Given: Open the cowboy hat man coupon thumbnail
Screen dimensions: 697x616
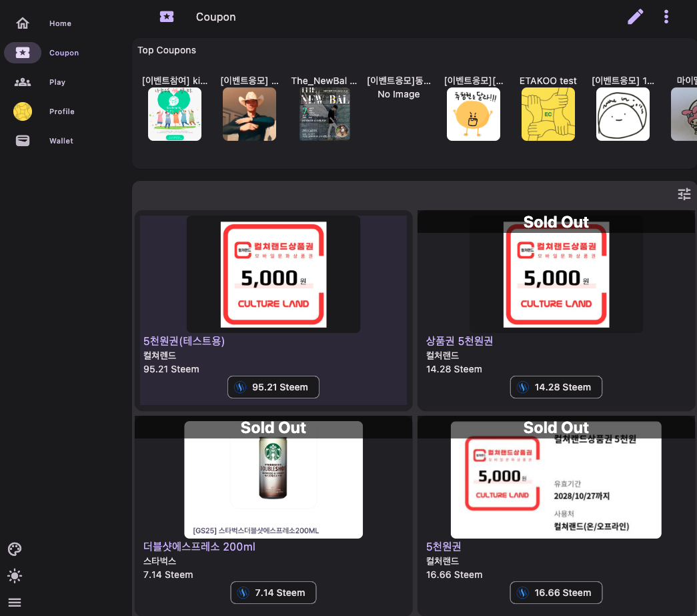Looking at the screenshot, I should click(249, 114).
